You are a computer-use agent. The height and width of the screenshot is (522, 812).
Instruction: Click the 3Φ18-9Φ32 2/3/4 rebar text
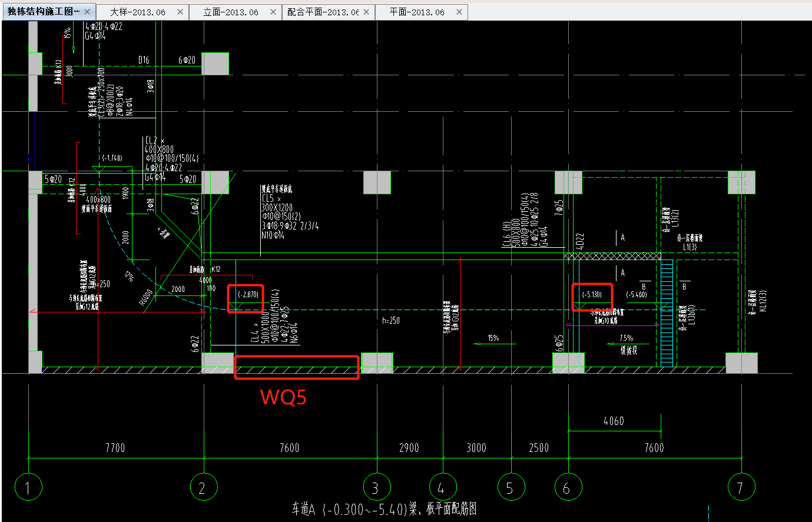[290, 226]
